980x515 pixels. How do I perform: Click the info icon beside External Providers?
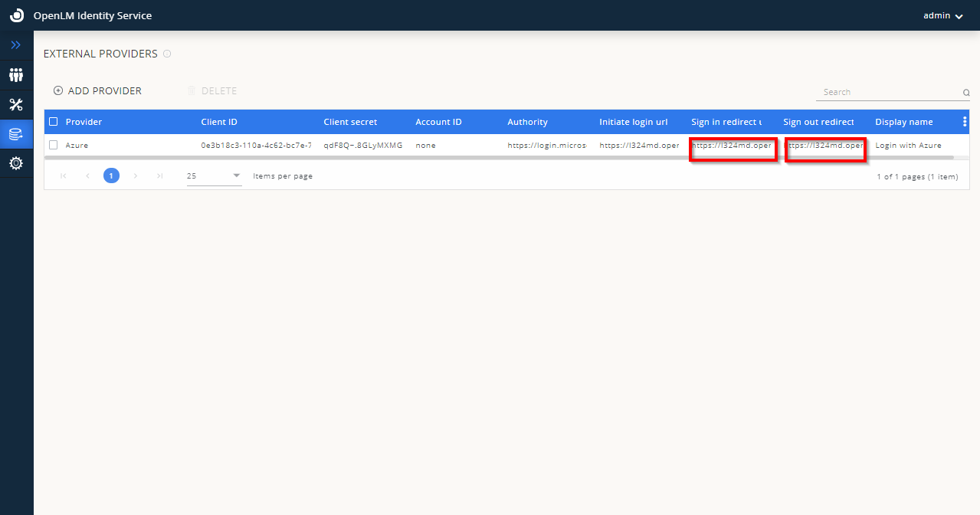tap(167, 54)
